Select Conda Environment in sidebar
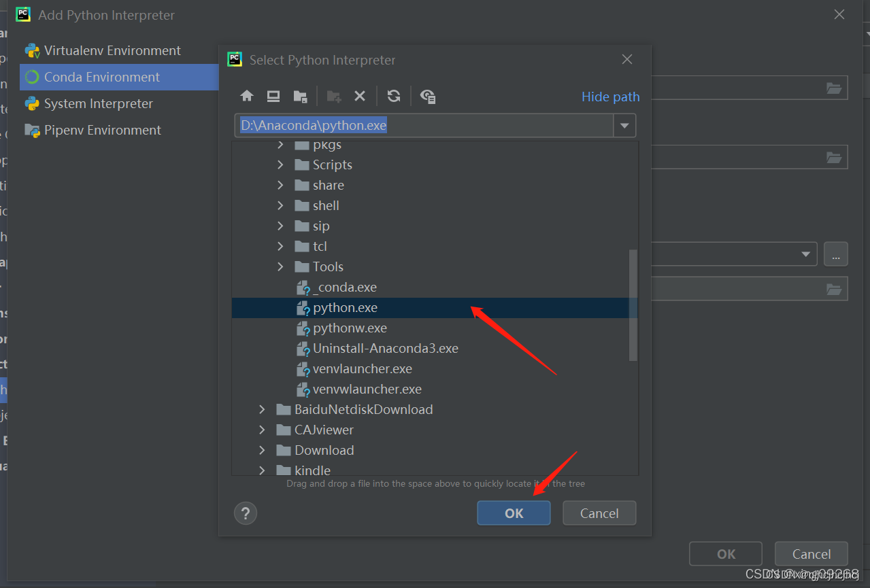Viewport: 870px width, 588px height. pos(119,77)
